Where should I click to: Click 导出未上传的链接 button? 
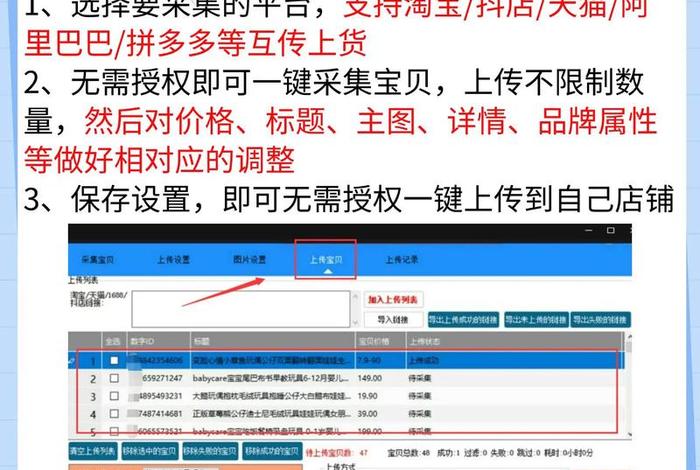point(536,320)
